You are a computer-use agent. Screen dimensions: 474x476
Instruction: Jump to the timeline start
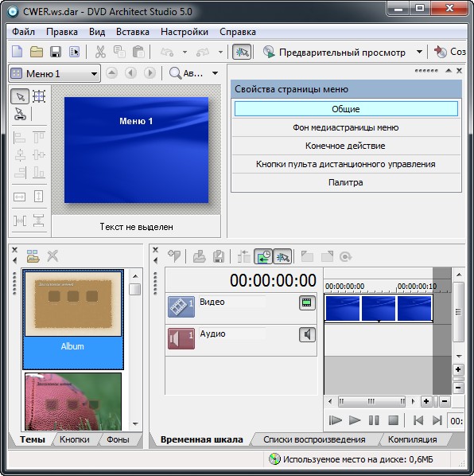point(418,420)
